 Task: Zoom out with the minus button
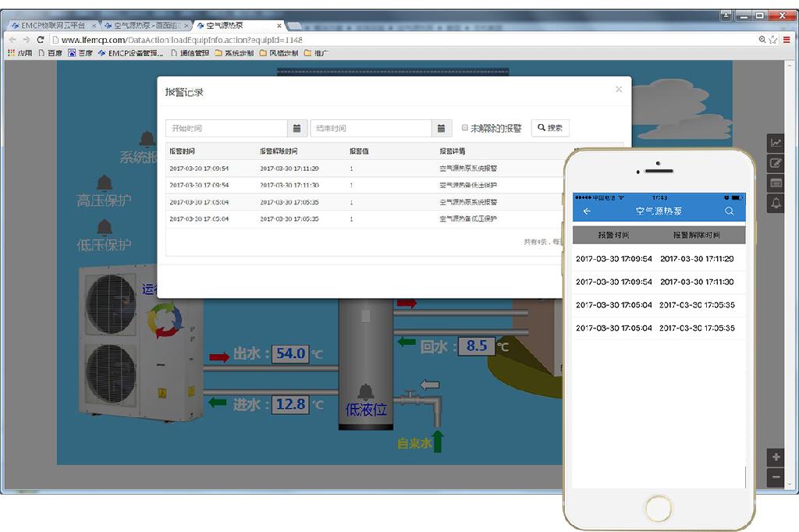[x=776, y=477]
